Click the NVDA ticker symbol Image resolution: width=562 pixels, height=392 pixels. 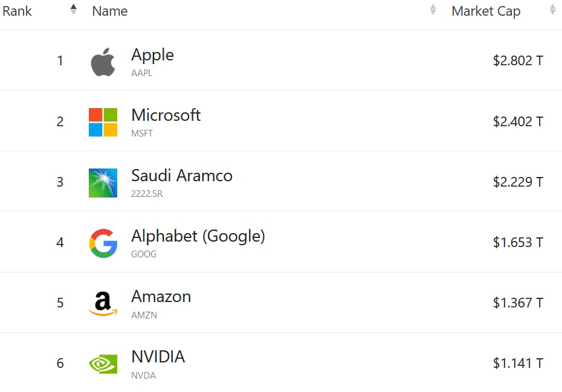pyautogui.click(x=143, y=376)
